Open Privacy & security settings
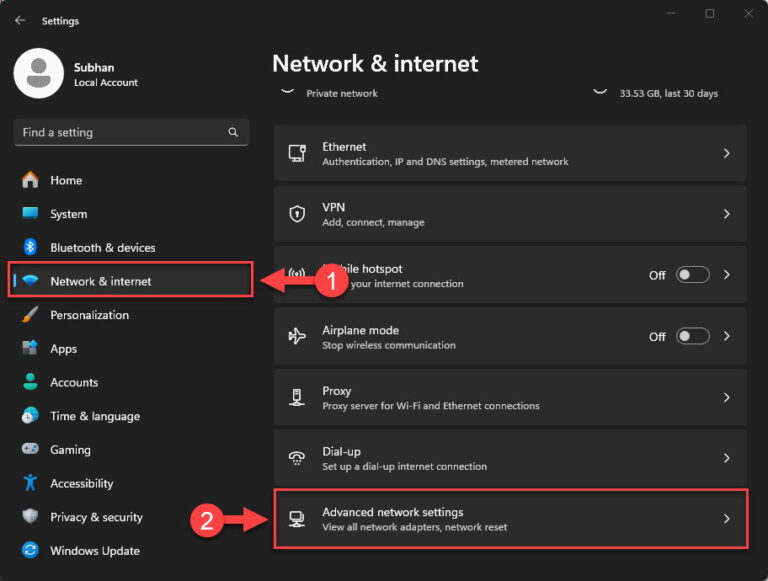The height and width of the screenshot is (581, 768). [x=131, y=517]
